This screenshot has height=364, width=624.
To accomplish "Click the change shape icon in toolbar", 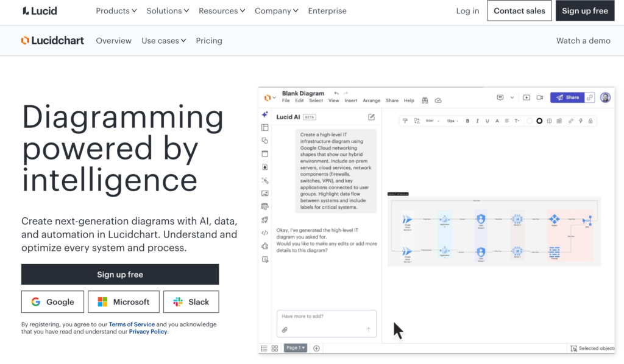I will click(417, 121).
